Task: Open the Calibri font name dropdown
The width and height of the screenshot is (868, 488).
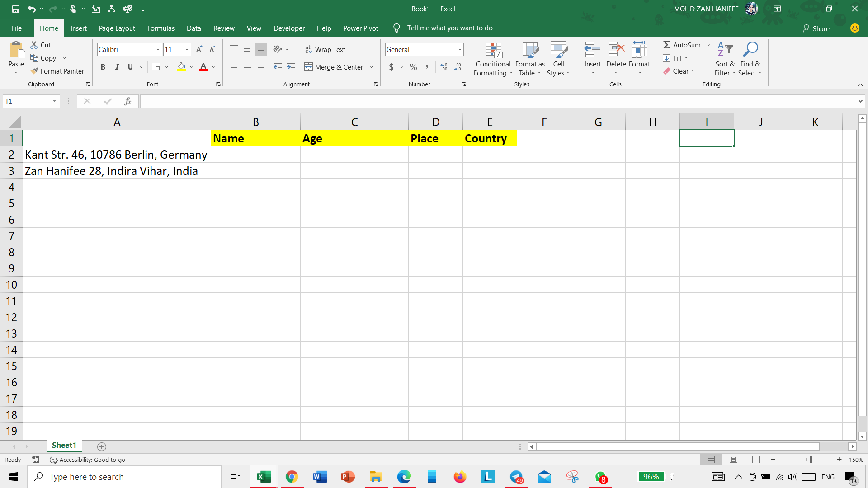Action: tap(158, 49)
